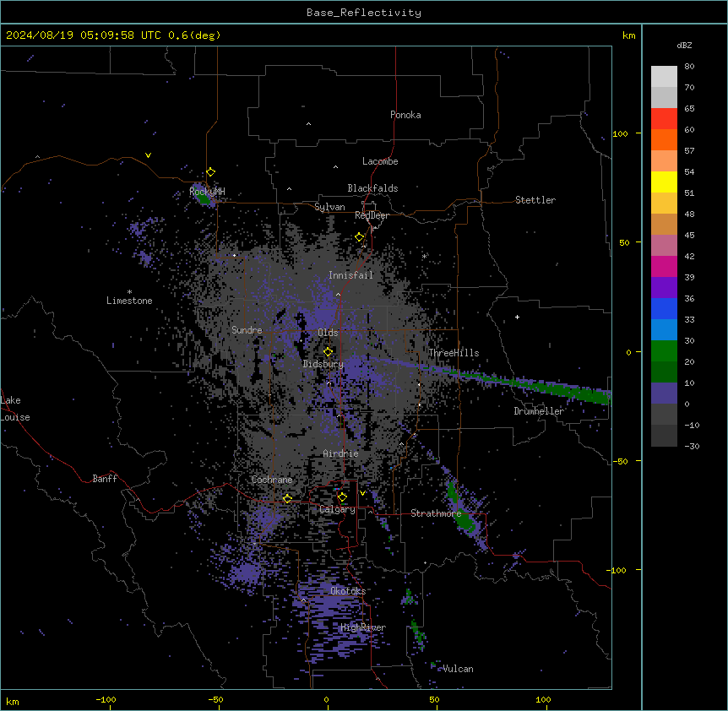Click the Stettler city label
Image resolution: width=728 pixels, height=711 pixels.
click(x=535, y=200)
